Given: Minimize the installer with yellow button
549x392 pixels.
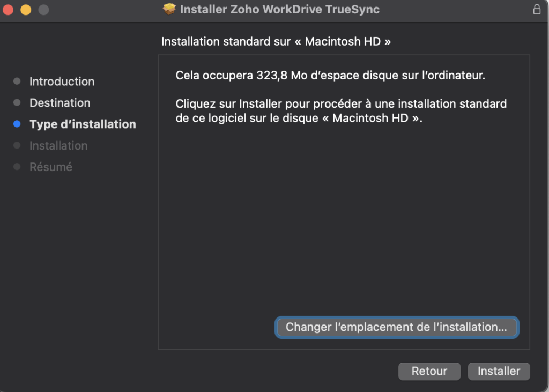Looking at the screenshot, I should (26, 10).
